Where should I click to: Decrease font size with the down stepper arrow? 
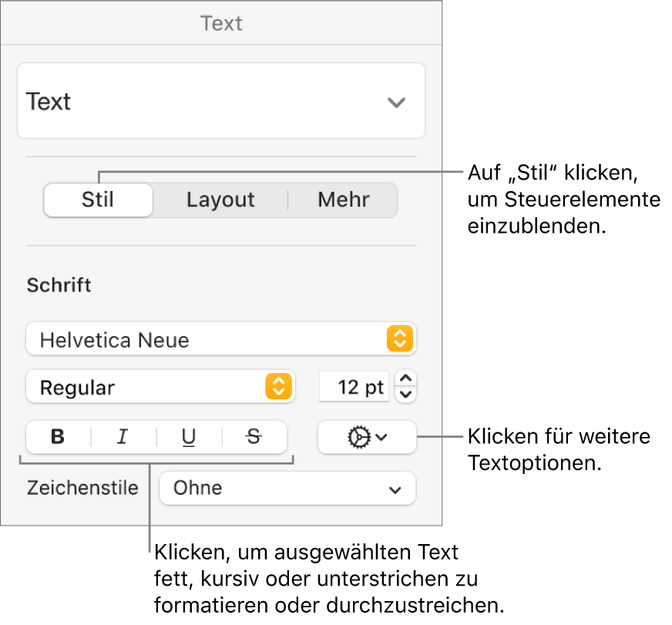pyautogui.click(x=408, y=395)
